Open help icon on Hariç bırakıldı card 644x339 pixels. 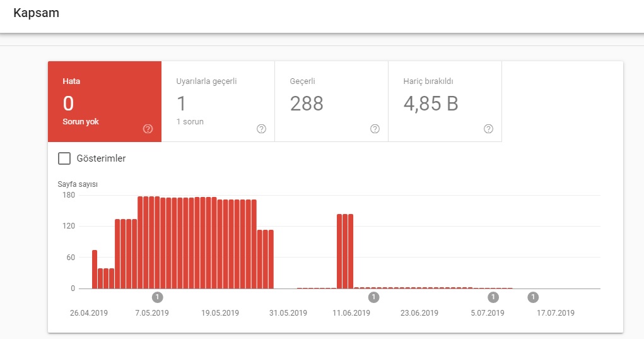point(488,129)
